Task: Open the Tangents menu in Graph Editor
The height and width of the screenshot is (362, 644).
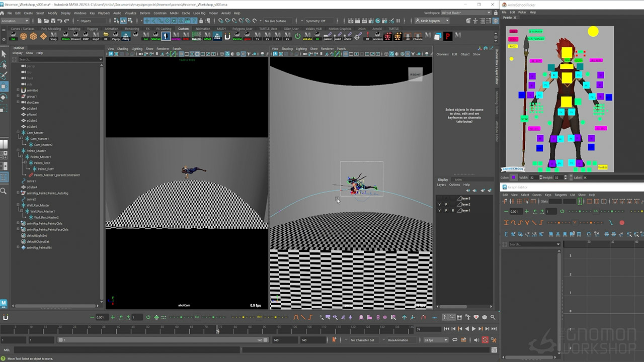Action: 560,195
